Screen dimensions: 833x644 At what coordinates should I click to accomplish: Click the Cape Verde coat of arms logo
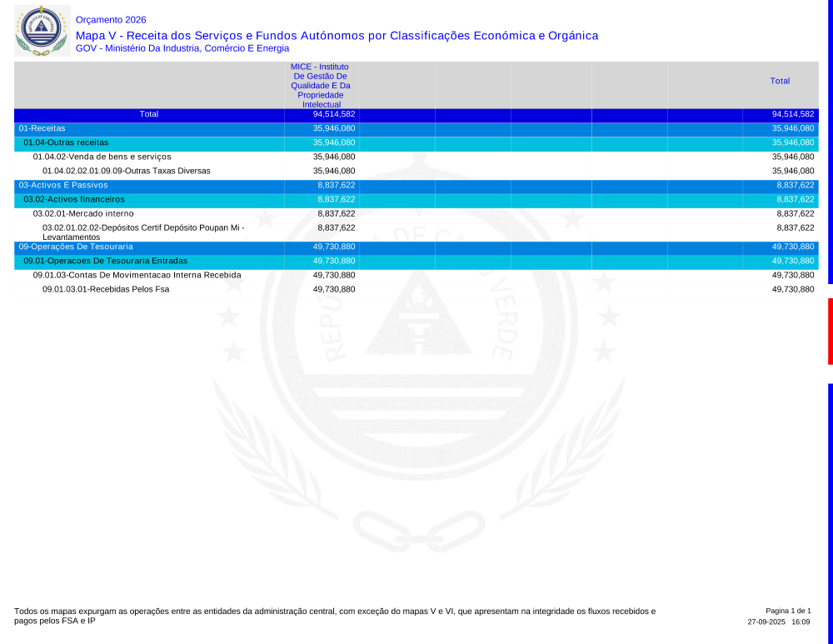[42, 31]
